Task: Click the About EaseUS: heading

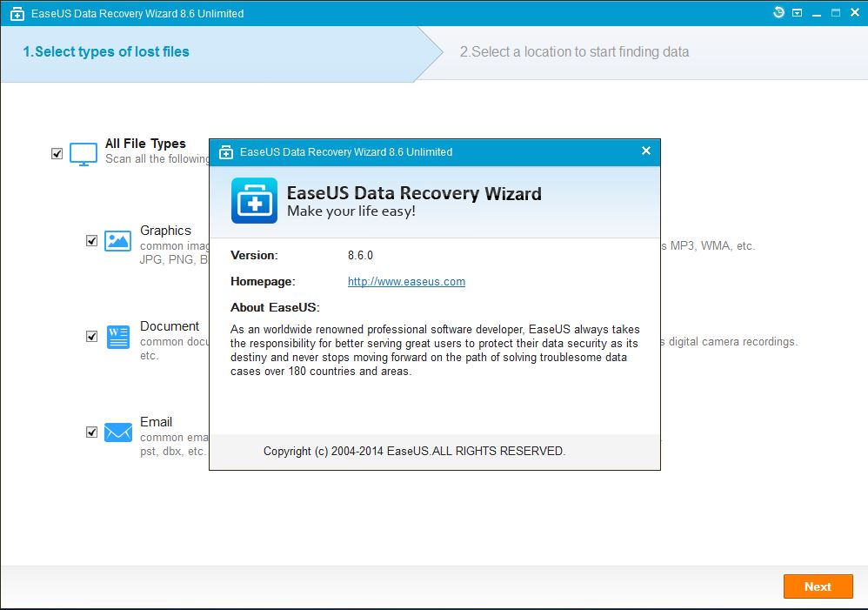Action: pos(275,307)
